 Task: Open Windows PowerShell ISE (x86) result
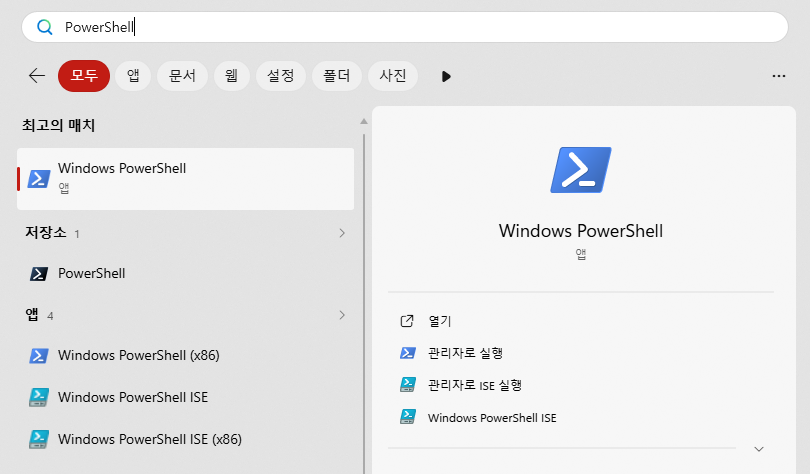coord(185,439)
